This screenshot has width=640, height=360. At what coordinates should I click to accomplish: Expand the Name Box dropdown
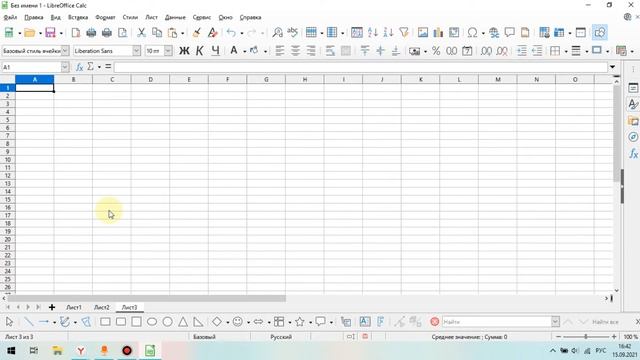click(x=65, y=67)
